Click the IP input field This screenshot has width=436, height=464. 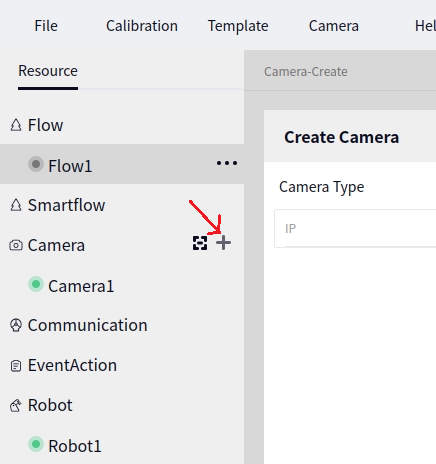pos(355,229)
